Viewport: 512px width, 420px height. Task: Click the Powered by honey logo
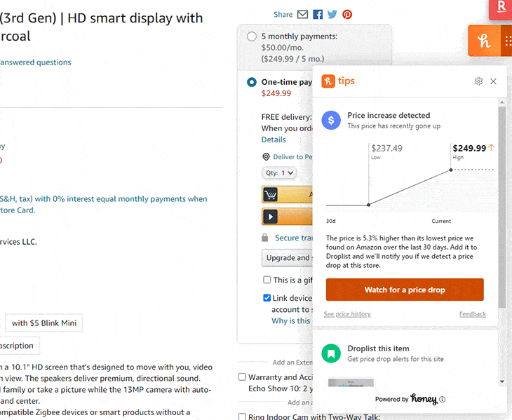coord(424,399)
